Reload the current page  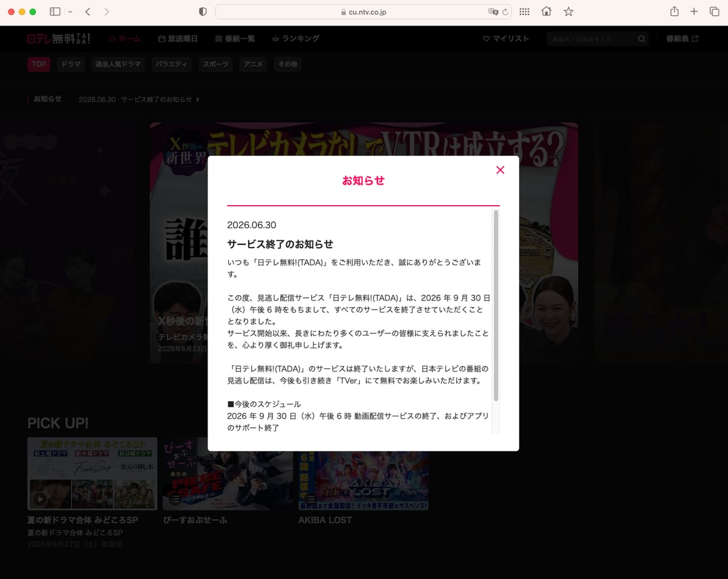coord(504,12)
